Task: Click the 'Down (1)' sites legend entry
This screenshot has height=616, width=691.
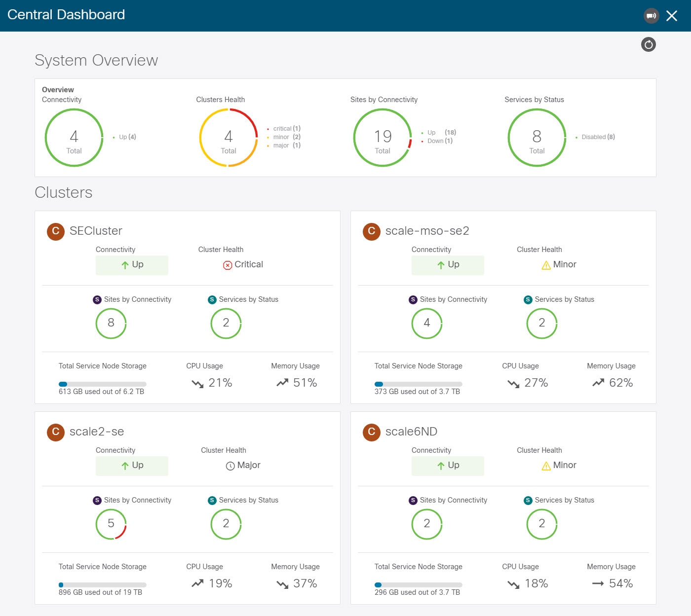Action: pos(437,141)
